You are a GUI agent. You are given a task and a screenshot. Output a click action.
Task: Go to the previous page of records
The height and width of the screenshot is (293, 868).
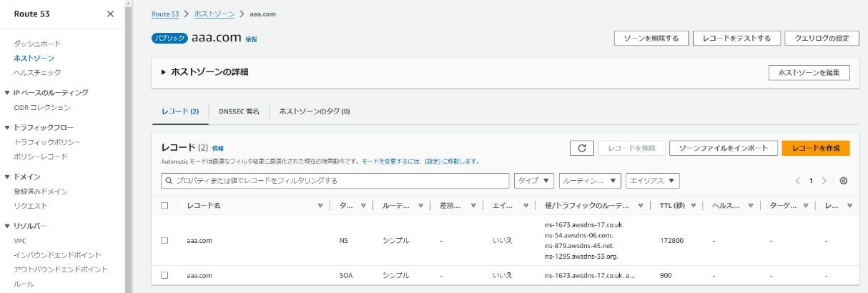[x=798, y=181]
